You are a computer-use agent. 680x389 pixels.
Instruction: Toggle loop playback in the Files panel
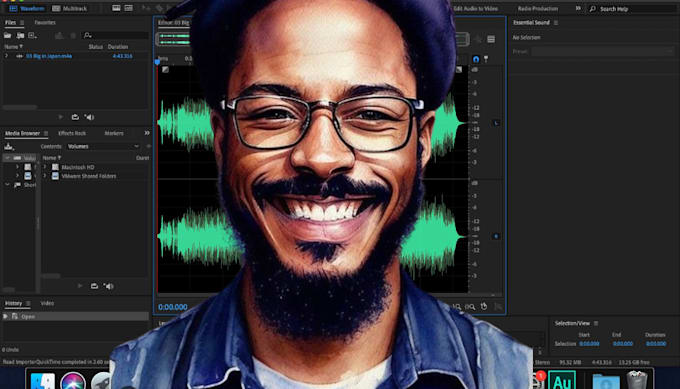coord(75,117)
